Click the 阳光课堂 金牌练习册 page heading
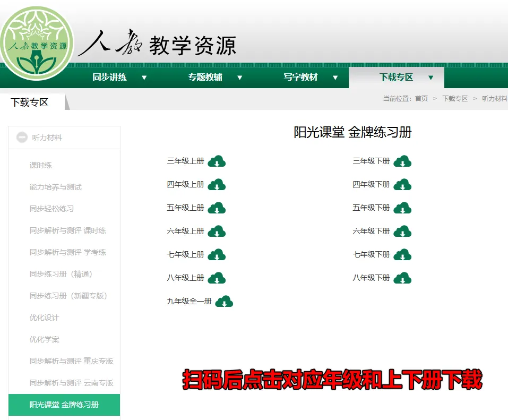This screenshot has width=508, height=420. coord(352,132)
